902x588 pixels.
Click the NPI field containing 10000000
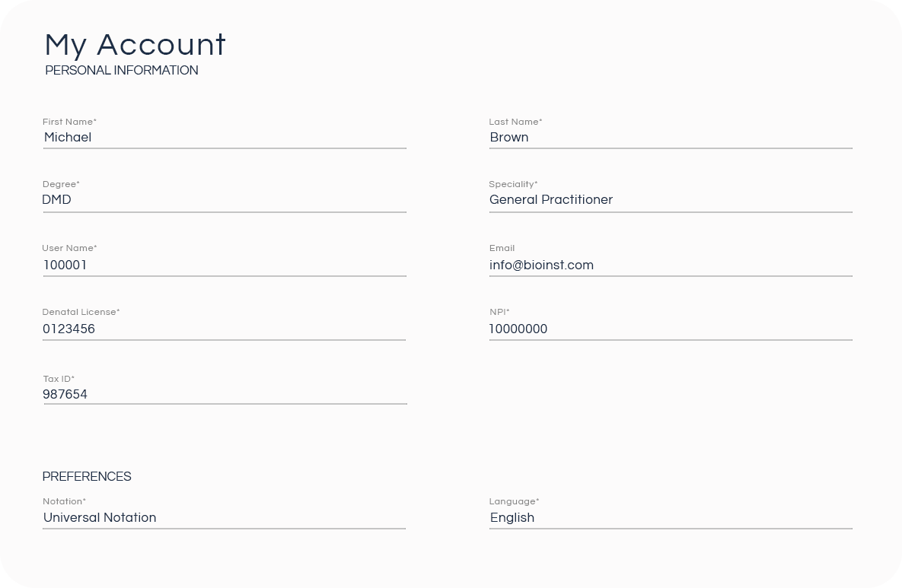coord(670,329)
